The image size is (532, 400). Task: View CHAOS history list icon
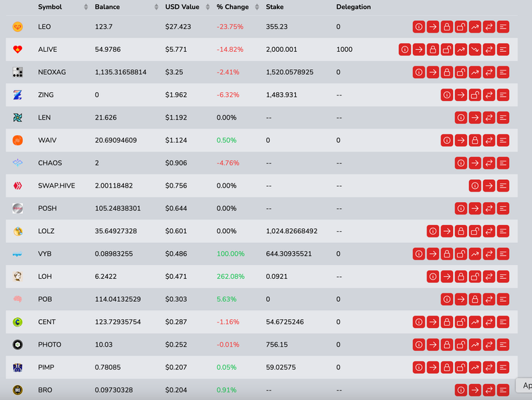(x=503, y=163)
